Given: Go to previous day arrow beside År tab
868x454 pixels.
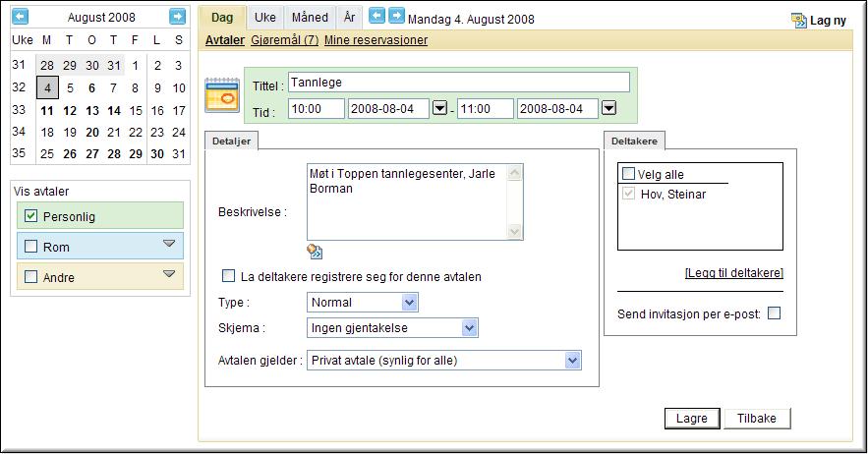Looking at the screenshot, I should click(376, 16).
